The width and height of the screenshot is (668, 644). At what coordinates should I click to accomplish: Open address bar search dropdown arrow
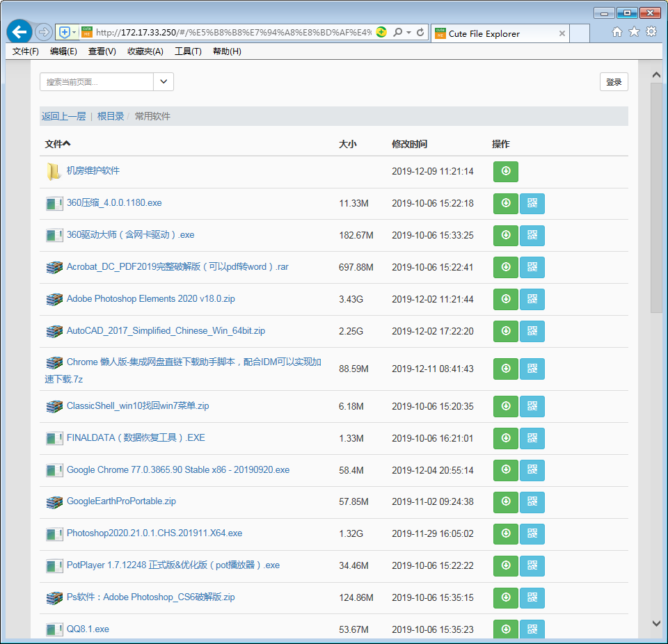[x=408, y=33]
